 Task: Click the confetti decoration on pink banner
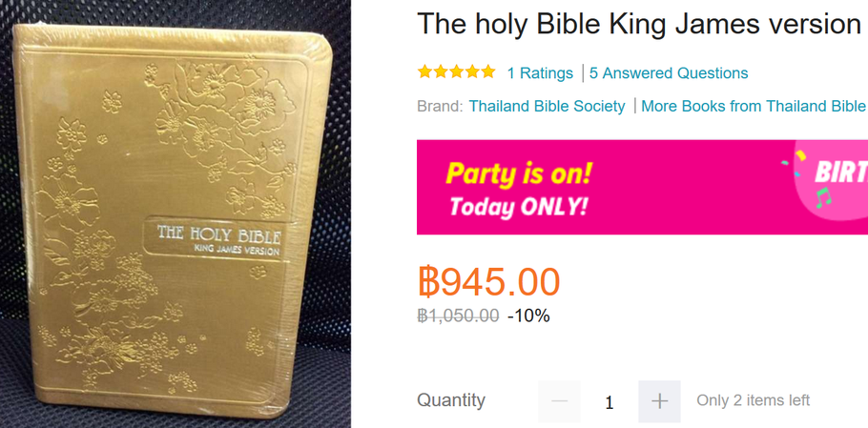coord(793,162)
